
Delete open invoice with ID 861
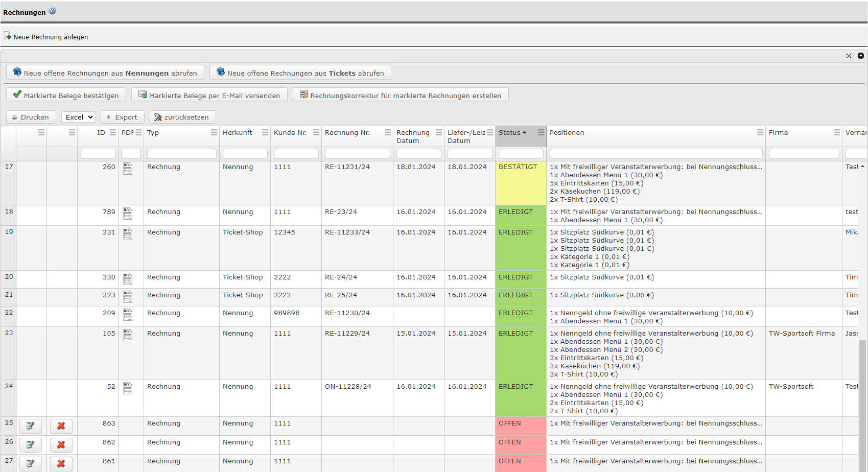point(61,463)
